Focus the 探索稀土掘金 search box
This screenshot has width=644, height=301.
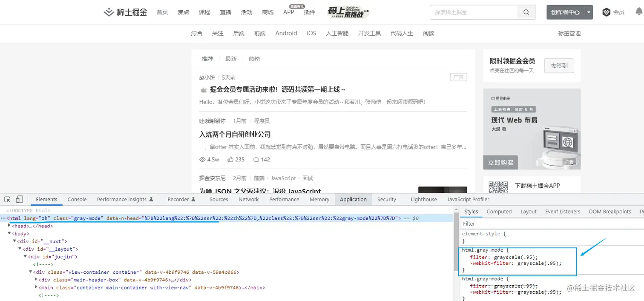(474, 12)
